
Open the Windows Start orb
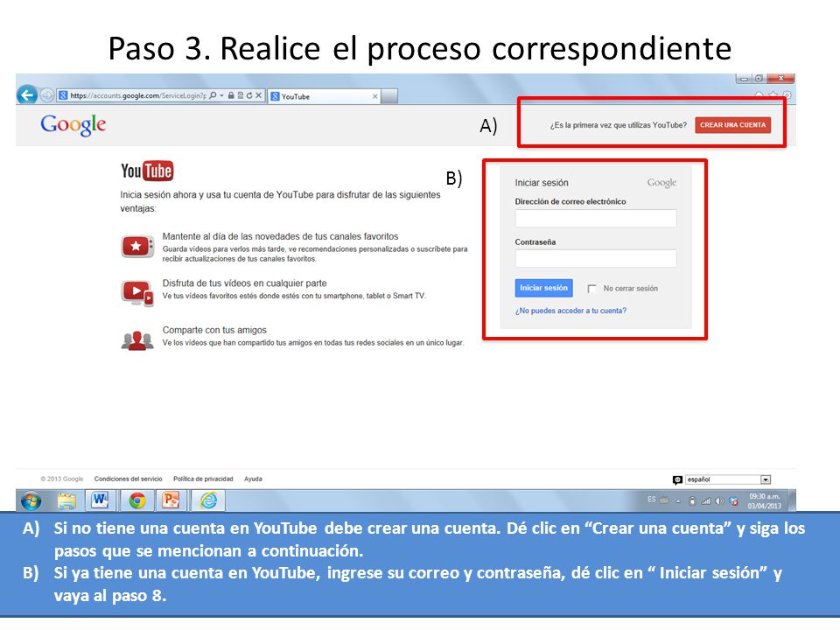[x=31, y=500]
